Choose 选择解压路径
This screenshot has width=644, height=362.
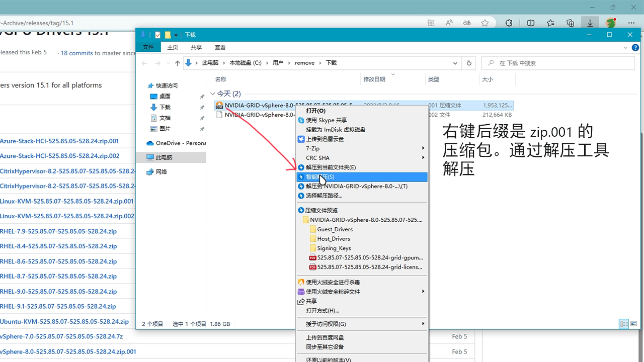click(362, 196)
